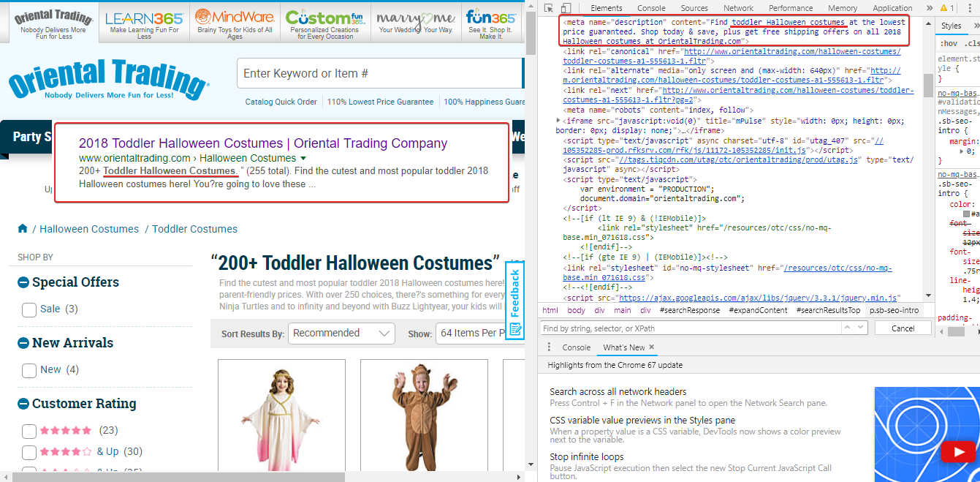This screenshot has width=980, height=482.
Task: Open the marry me brand tab
Action: pos(416,24)
